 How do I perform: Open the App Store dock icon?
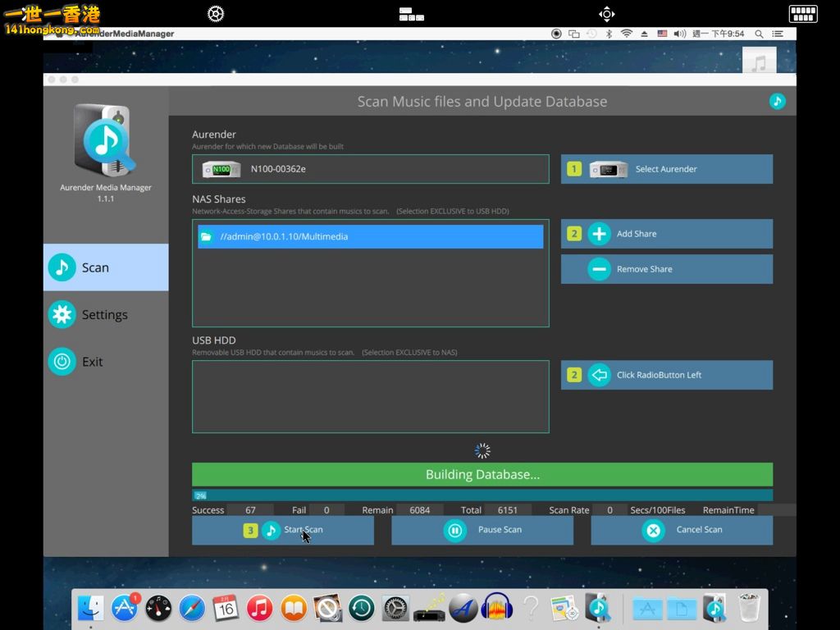(125, 608)
